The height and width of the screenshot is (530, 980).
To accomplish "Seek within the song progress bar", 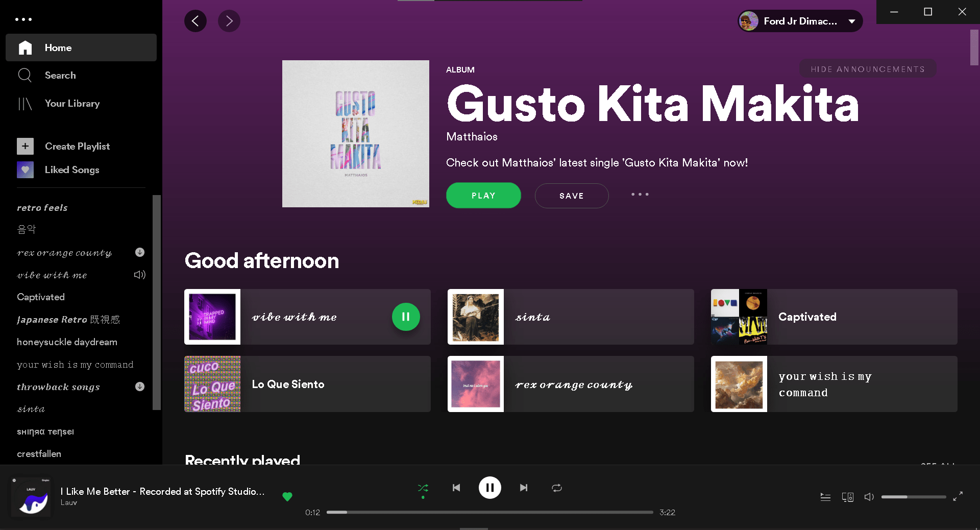I will (x=490, y=512).
